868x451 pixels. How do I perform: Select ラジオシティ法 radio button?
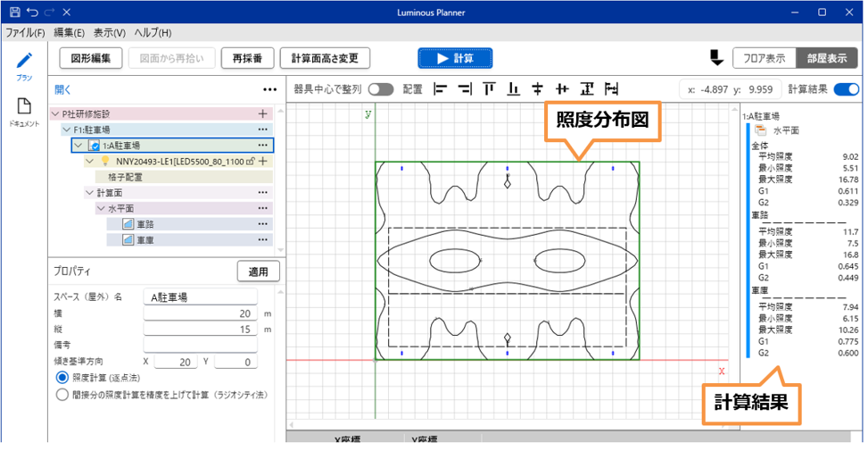click(62, 394)
